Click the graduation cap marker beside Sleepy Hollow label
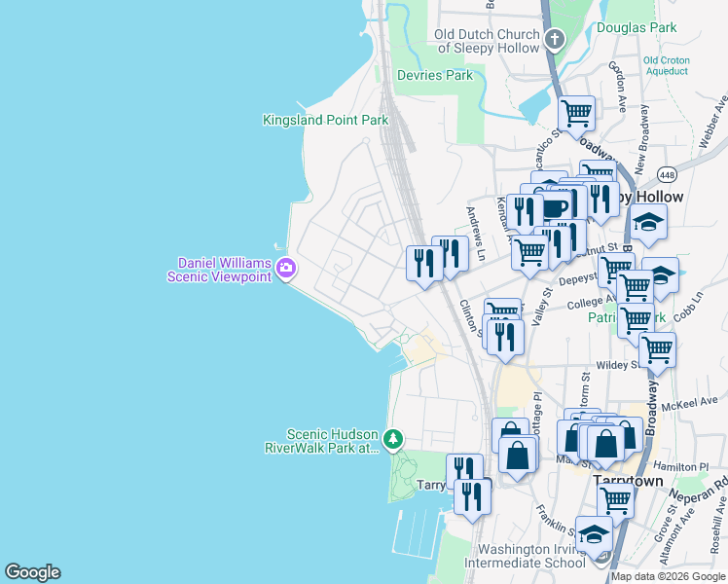 click(x=648, y=224)
